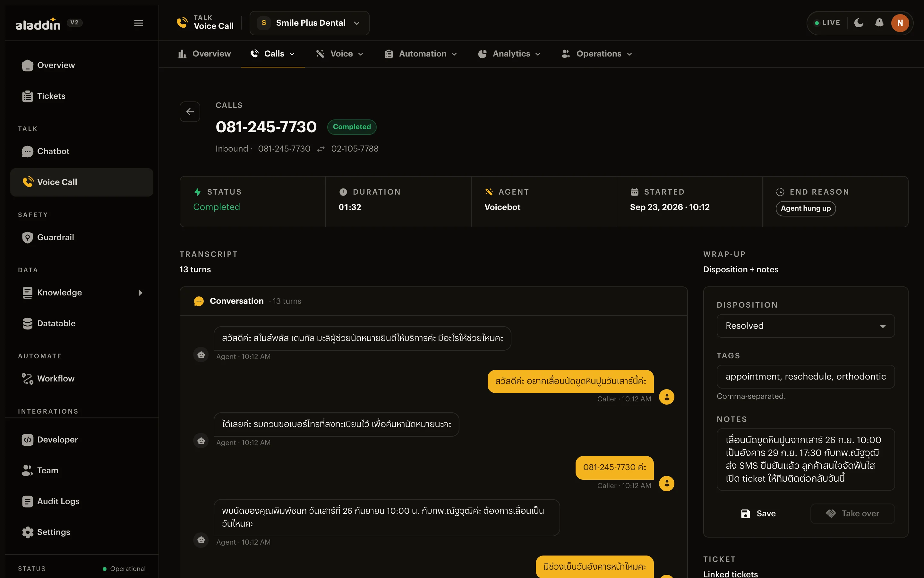Image resolution: width=924 pixels, height=578 pixels.
Task: Expand the Knowledge submenu arrow
Action: coord(141,293)
